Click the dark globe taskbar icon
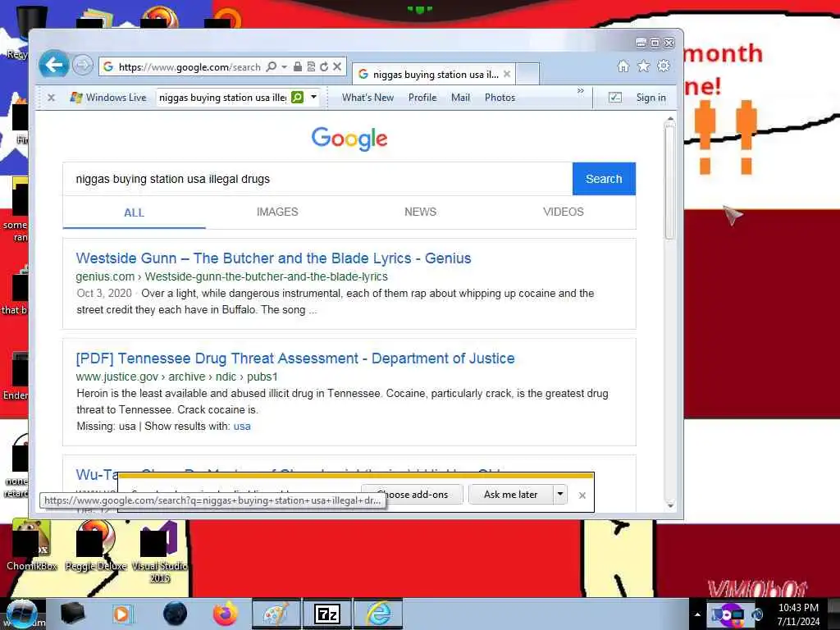 tap(175, 614)
